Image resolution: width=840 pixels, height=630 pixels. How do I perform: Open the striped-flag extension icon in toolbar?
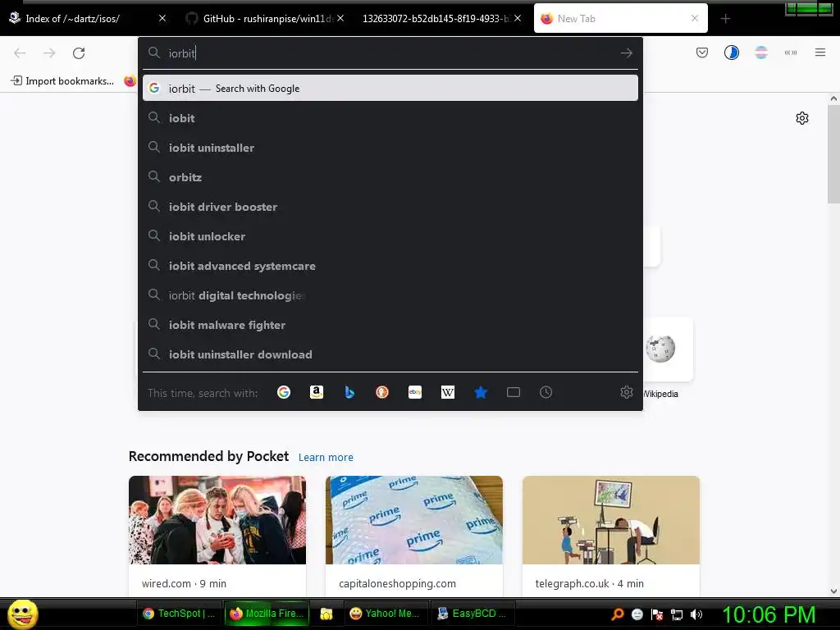tap(761, 52)
